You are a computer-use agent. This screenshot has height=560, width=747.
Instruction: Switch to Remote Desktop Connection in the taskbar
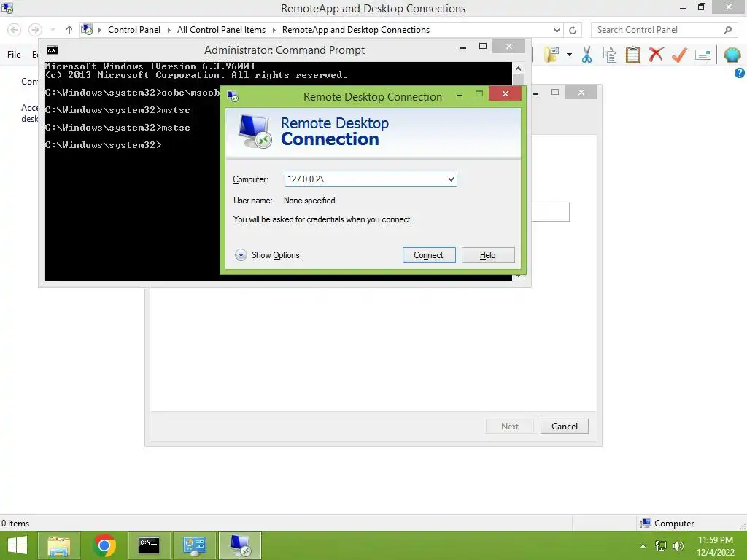coord(240,545)
